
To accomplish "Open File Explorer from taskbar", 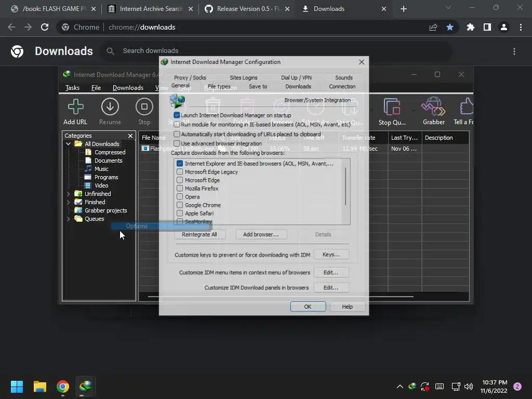I will [x=39, y=387].
